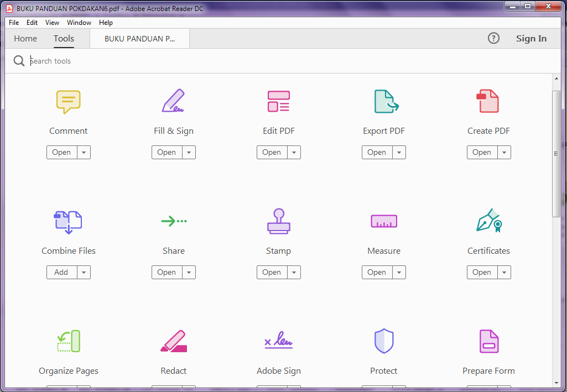Expand the Share tool dropdown arrow
567x392 pixels.
188,272
